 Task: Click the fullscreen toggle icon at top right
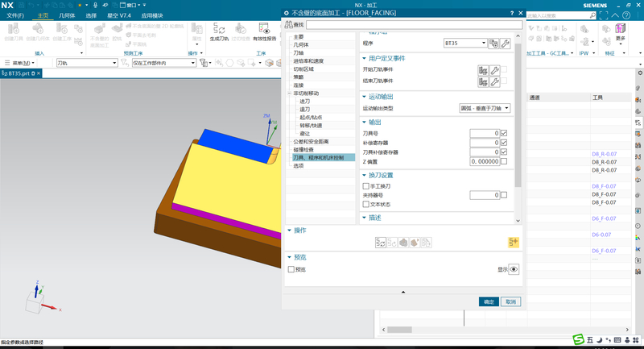[603, 15]
